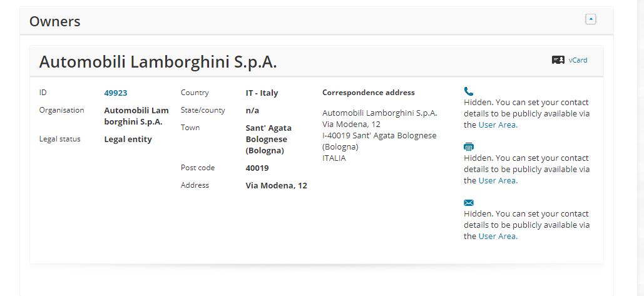Image resolution: width=644 pixels, height=296 pixels.
Task: Select the Owners section title
Action: [54, 21]
